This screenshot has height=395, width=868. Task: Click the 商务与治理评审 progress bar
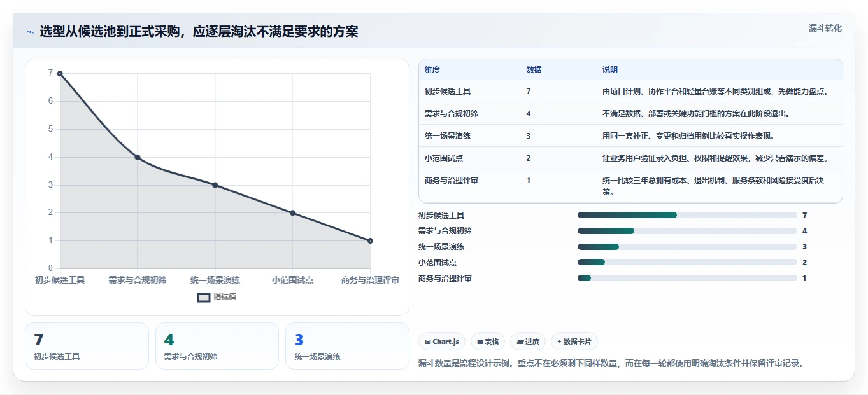(x=687, y=278)
